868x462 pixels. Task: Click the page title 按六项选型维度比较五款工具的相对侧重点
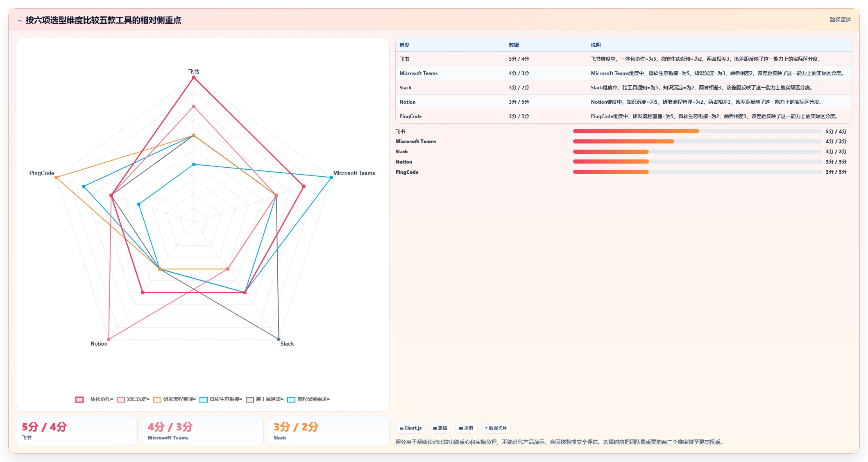103,20
